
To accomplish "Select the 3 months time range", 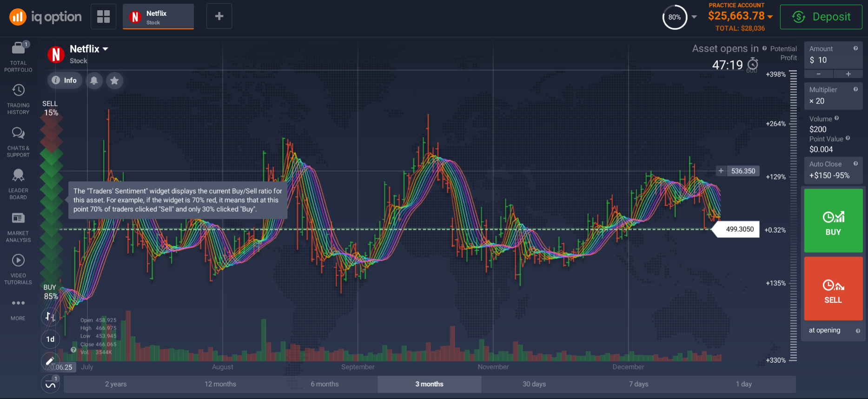I will tap(429, 384).
